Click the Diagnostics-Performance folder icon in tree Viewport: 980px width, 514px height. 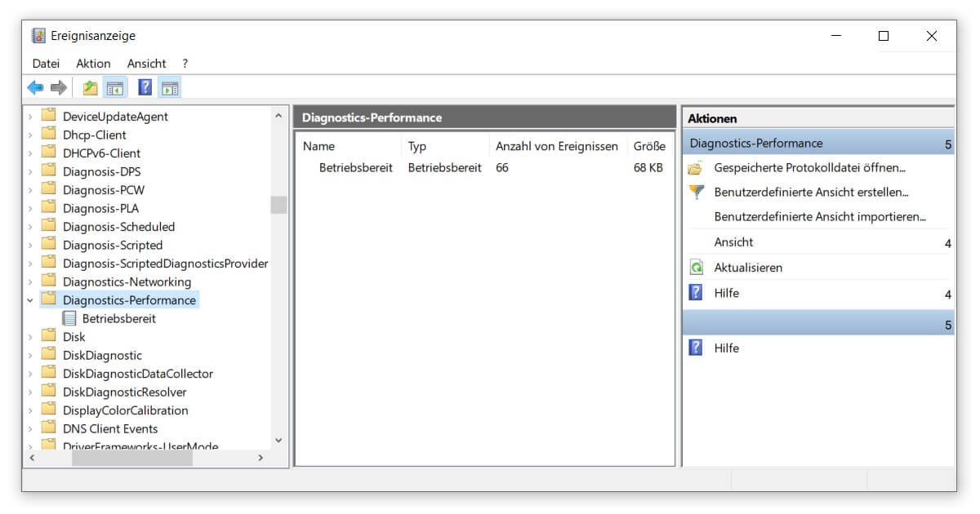pyautogui.click(x=49, y=300)
